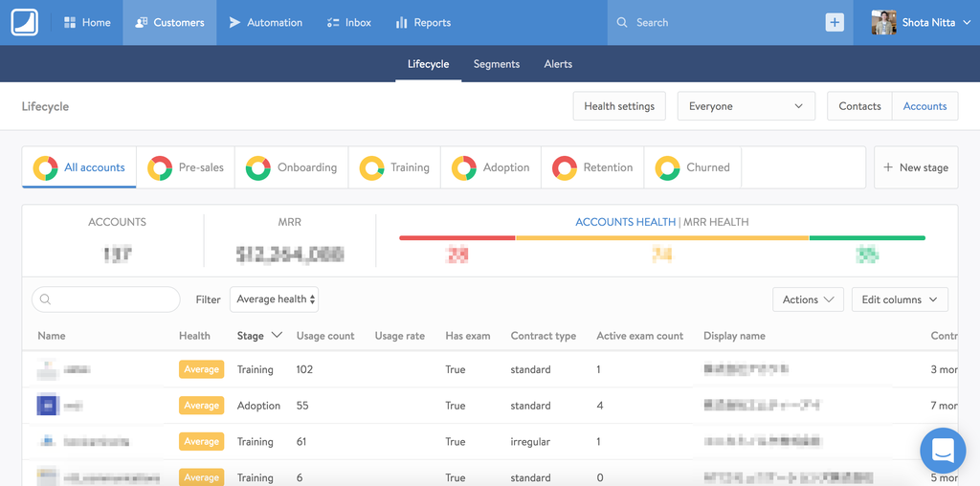This screenshot has height=486, width=980.
Task: Click the yellow segment of health bar
Action: (x=662, y=238)
